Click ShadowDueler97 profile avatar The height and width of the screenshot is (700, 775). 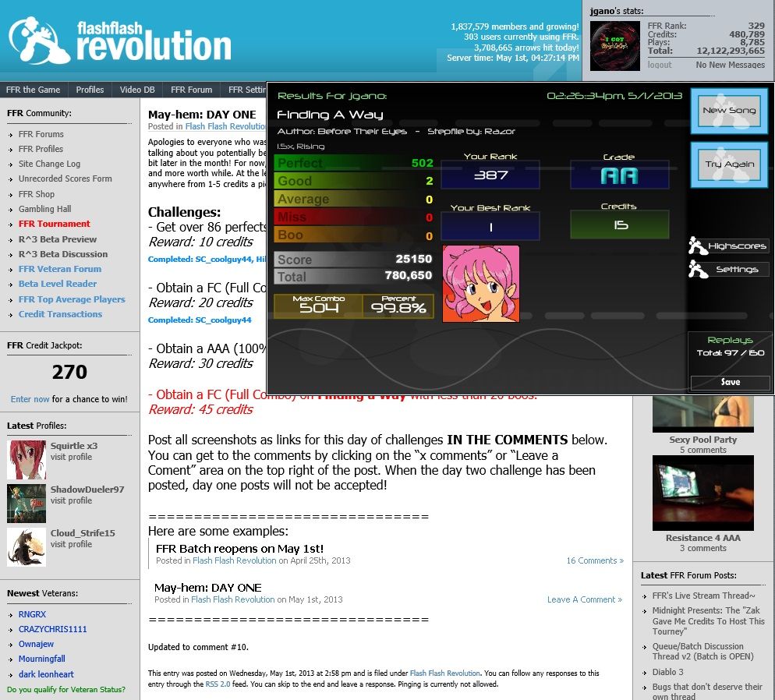27,504
